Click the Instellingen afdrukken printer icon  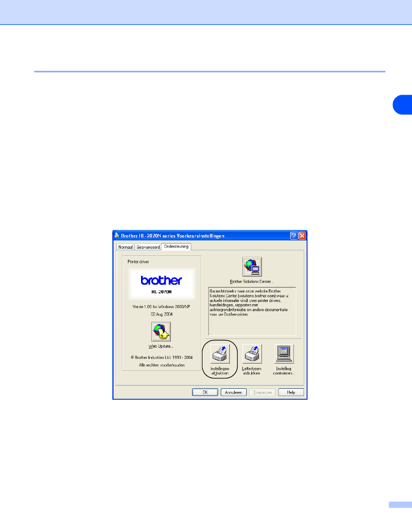click(220, 354)
